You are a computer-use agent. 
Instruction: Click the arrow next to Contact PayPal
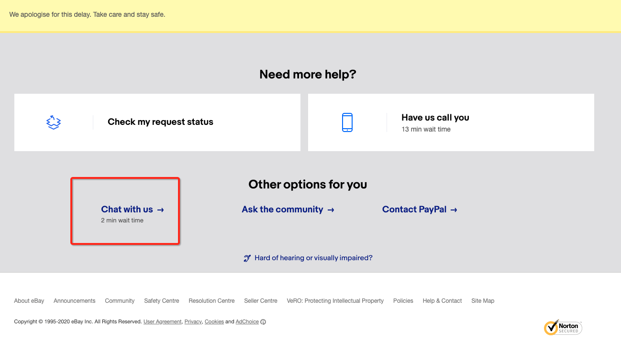point(454,210)
